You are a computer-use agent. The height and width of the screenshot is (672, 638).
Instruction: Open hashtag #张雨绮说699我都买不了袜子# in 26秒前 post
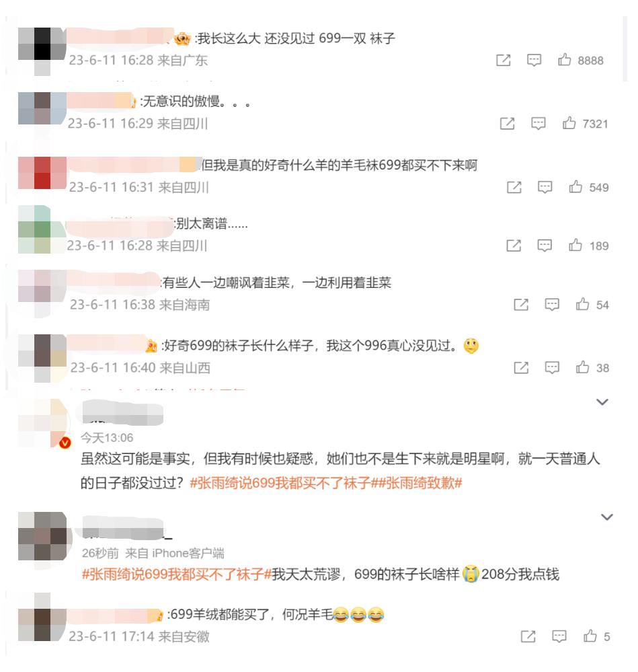[177, 574]
